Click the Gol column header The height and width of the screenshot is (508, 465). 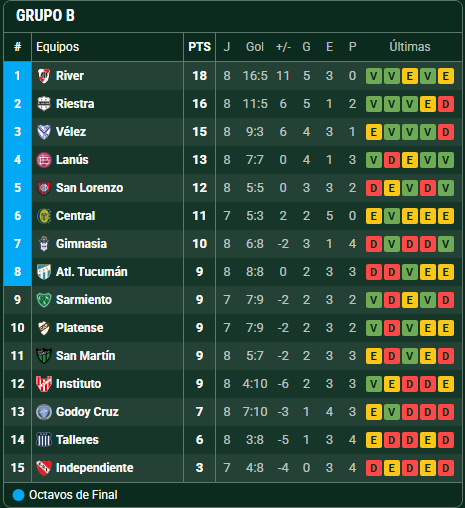(x=255, y=47)
